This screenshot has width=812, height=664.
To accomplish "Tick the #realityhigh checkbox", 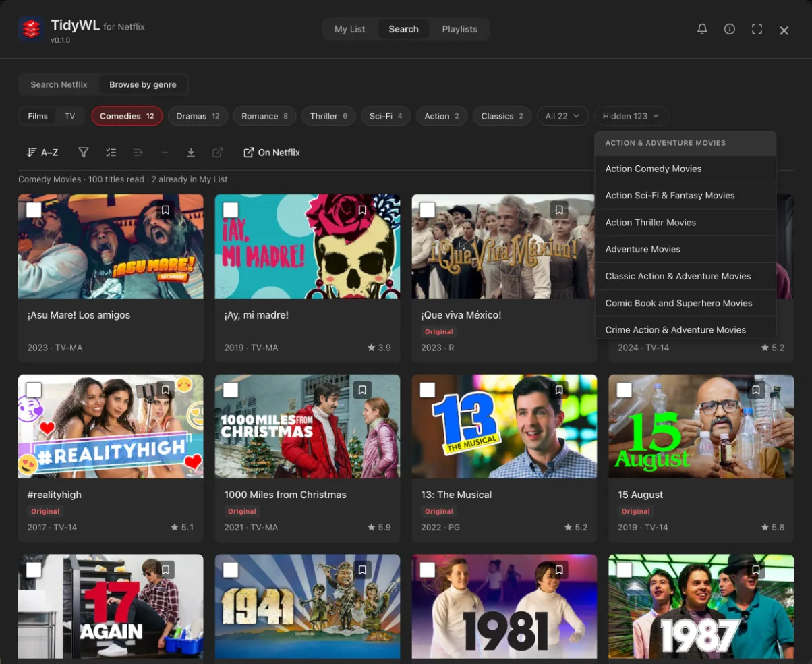I will (34, 390).
